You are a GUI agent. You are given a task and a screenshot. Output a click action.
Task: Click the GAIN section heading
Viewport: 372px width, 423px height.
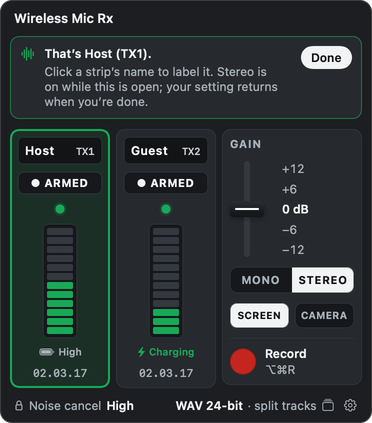click(246, 144)
